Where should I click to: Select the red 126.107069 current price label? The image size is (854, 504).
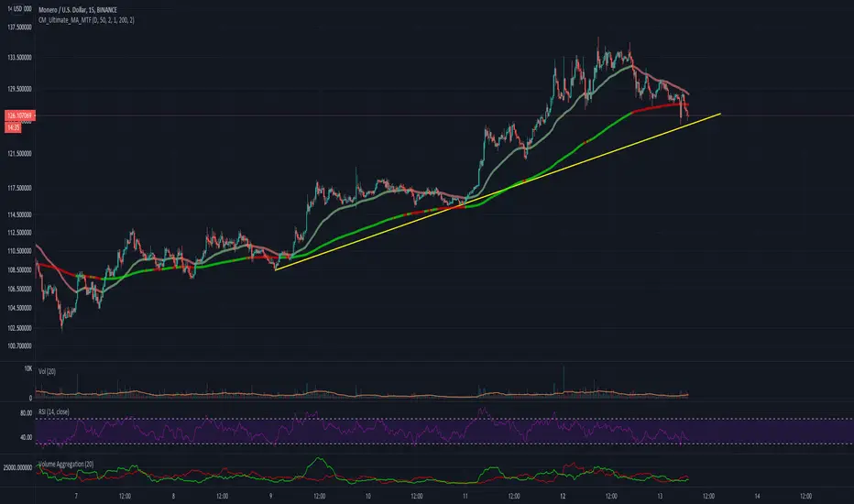point(20,115)
